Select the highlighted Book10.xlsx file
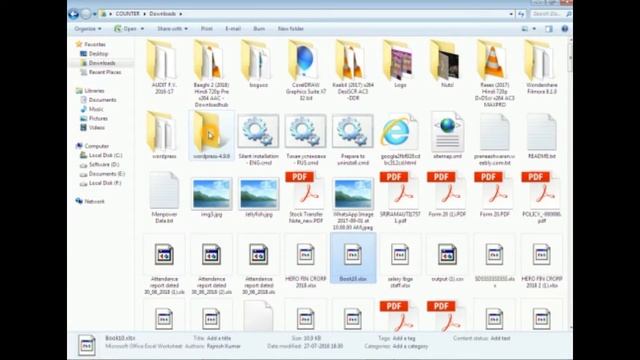The width and height of the screenshot is (640, 360). click(353, 258)
